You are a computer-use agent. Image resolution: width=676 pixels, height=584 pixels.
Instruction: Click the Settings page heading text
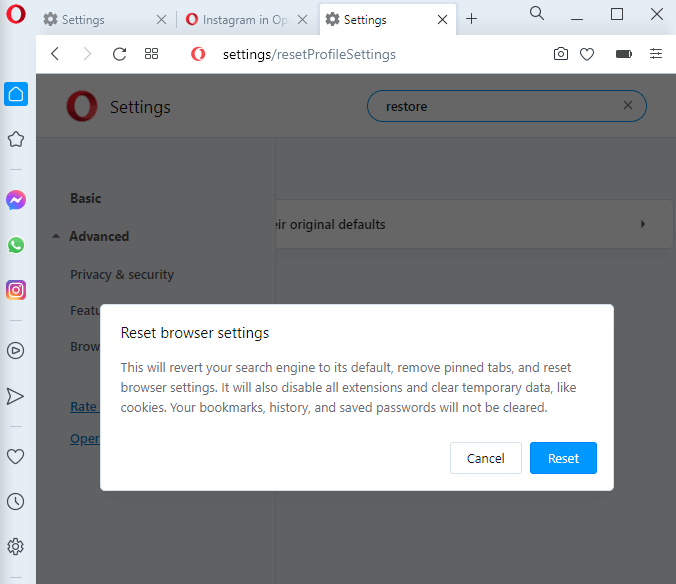pyautogui.click(x=140, y=107)
